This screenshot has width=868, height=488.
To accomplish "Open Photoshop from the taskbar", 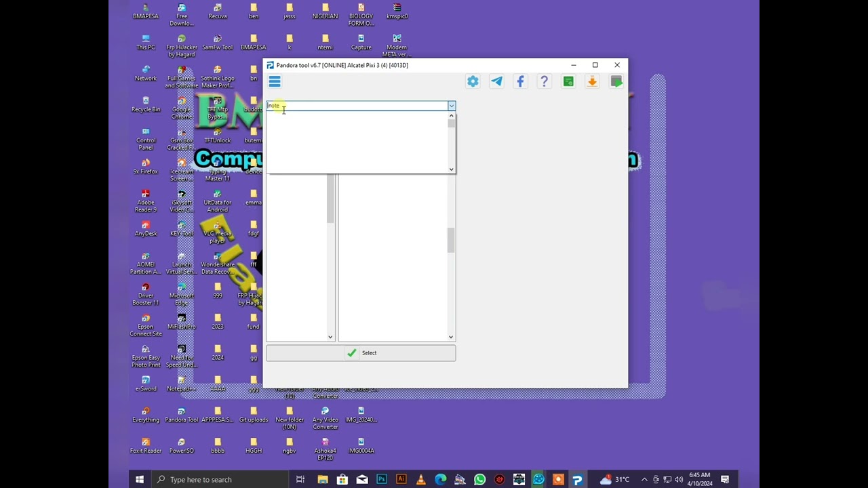I will pos(382,480).
